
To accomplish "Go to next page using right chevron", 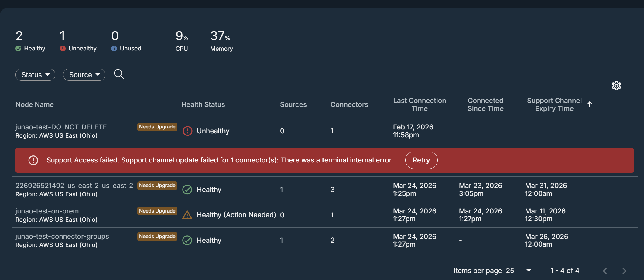I will click(x=624, y=271).
